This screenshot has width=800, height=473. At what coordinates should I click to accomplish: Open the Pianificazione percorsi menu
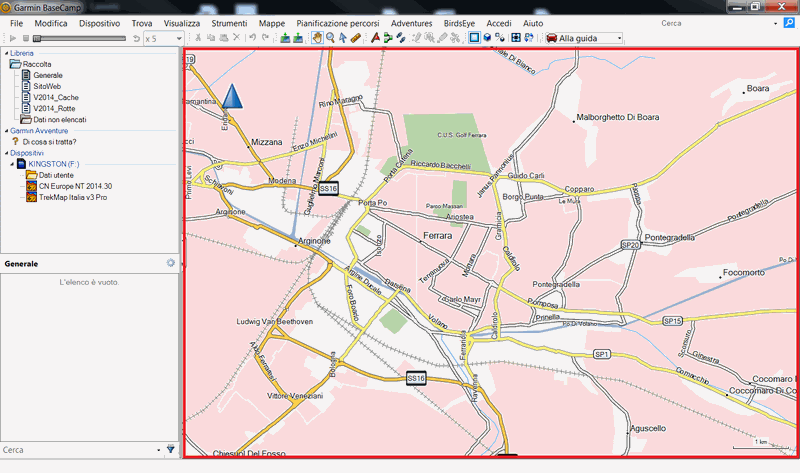pos(338,23)
